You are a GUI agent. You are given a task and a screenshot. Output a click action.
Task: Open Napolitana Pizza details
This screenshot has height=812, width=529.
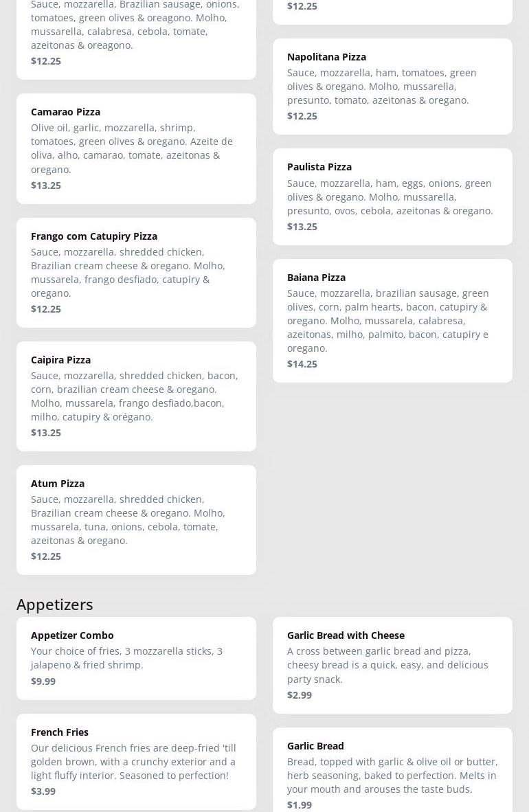392,86
